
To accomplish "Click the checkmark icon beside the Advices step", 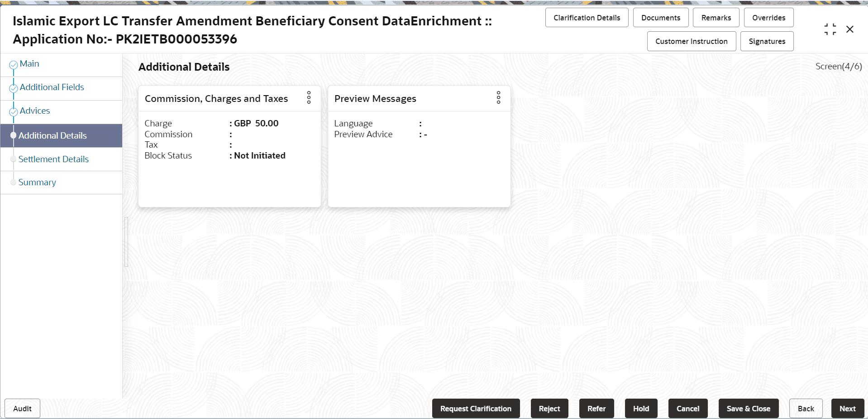I will coord(13,111).
